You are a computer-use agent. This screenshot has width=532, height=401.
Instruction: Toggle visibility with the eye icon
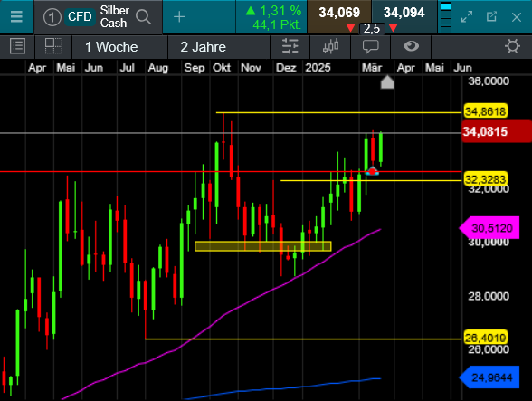pos(411,46)
